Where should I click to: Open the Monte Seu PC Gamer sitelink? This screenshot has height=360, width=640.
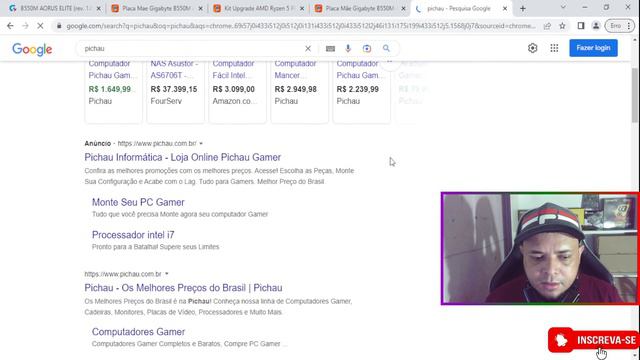138,202
